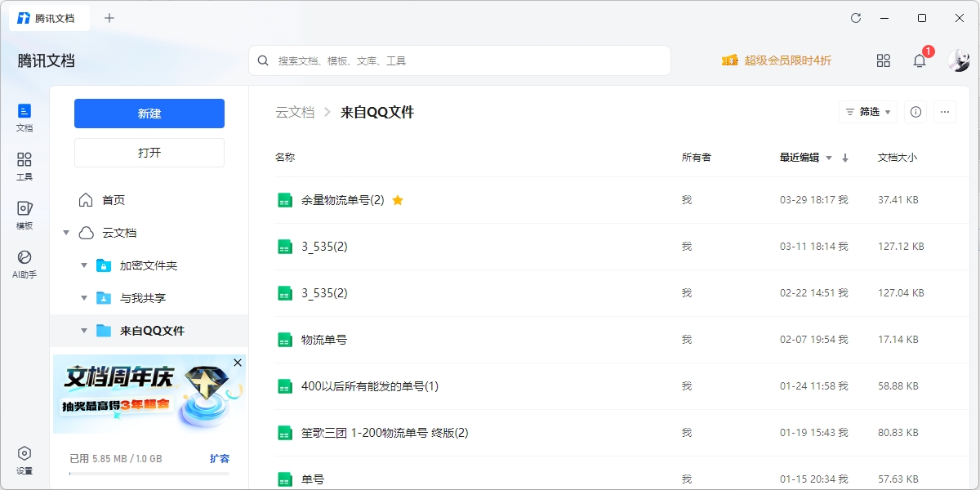Open the AI助手 sidebar icon
The height and width of the screenshot is (490, 980).
(x=24, y=263)
